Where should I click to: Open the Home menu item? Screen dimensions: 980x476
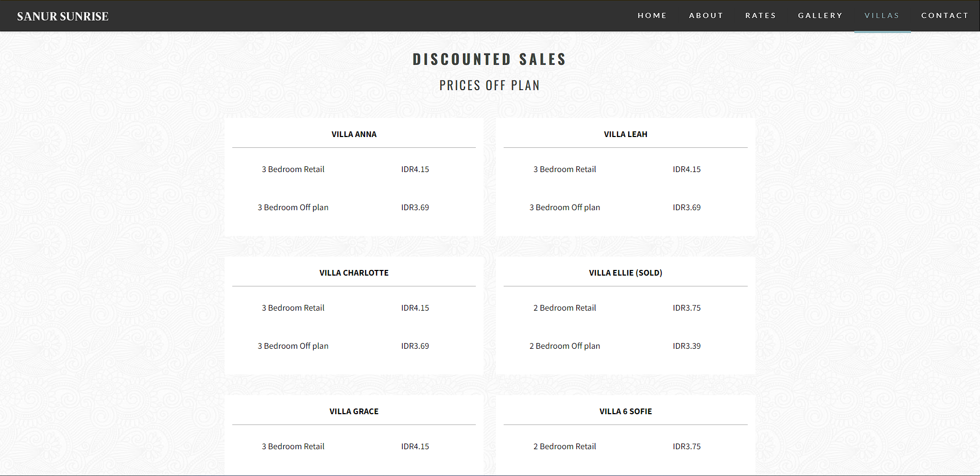[652, 15]
